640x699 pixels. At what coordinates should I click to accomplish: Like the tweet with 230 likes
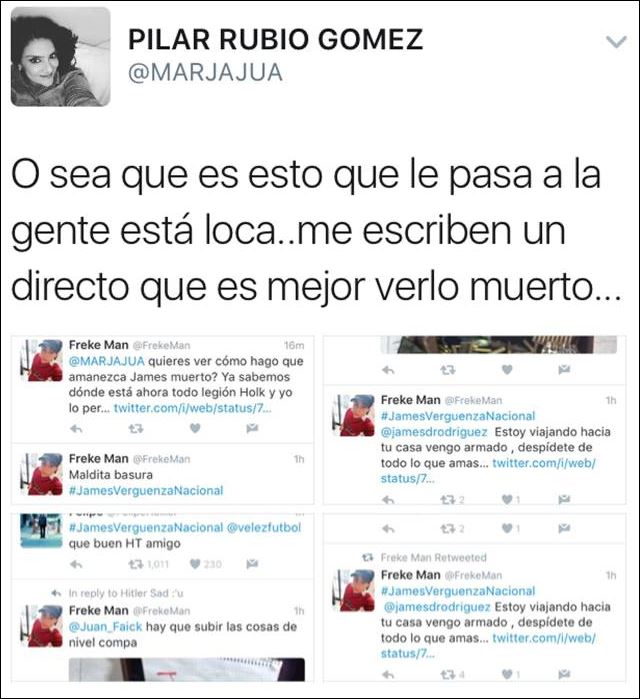(195, 564)
